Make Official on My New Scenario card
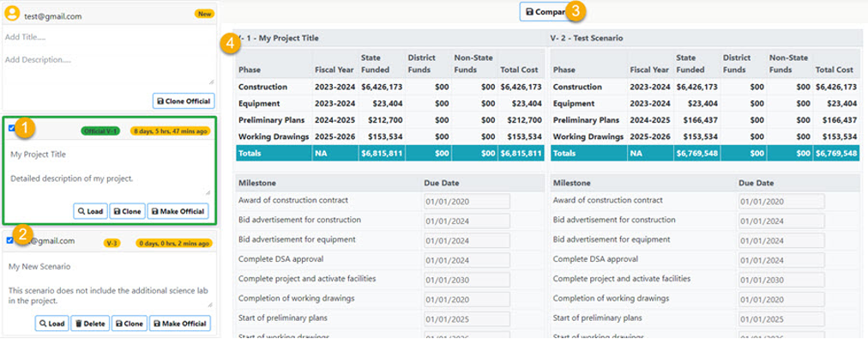This screenshot has height=339, width=868. pyautogui.click(x=180, y=324)
